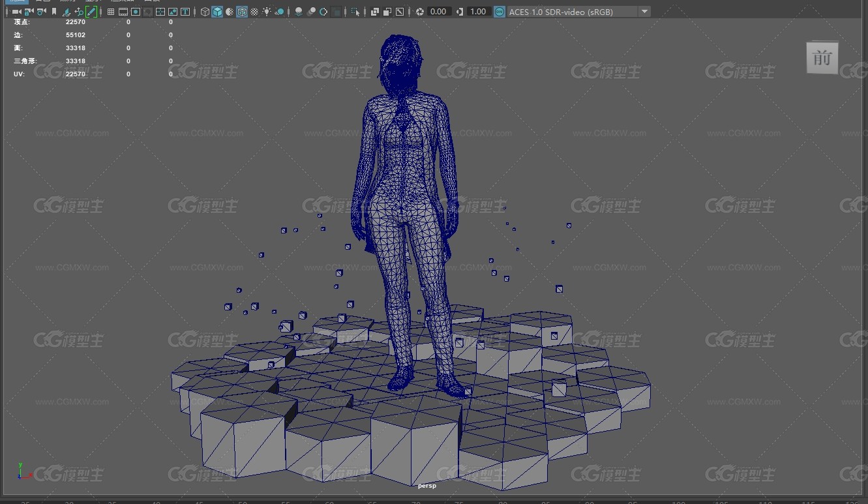868x504 pixels.
Task: Click the Multisample Anti-aliasing icon
Action: 323,12
